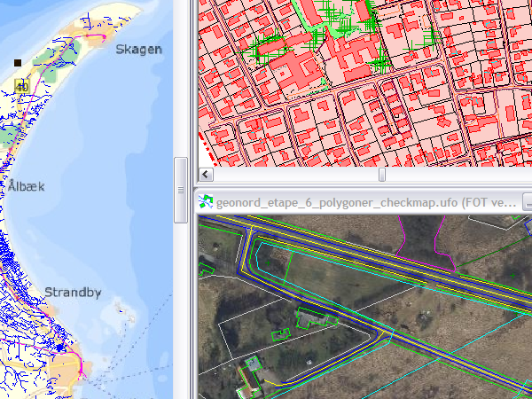Click the Ålbæk town label
532x399 pixels.
(27, 187)
